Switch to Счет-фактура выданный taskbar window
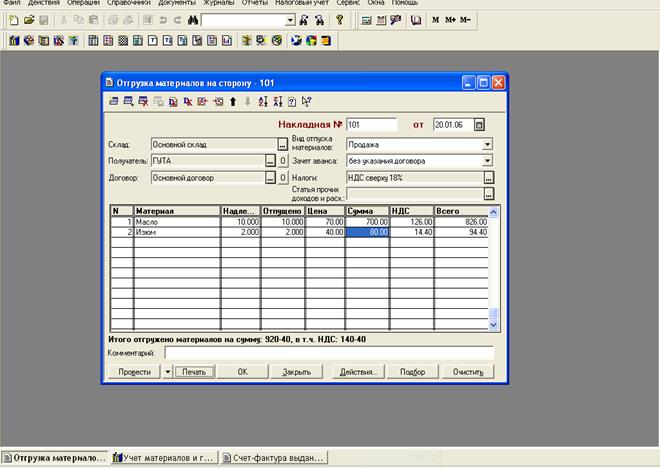This screenshot has height=468, width=660. coord(273,458)
